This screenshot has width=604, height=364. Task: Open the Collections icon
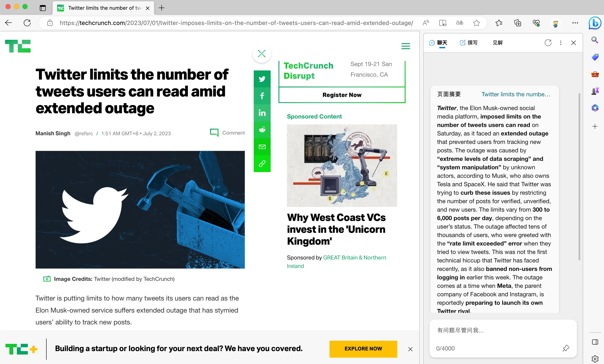coord(517,23)
